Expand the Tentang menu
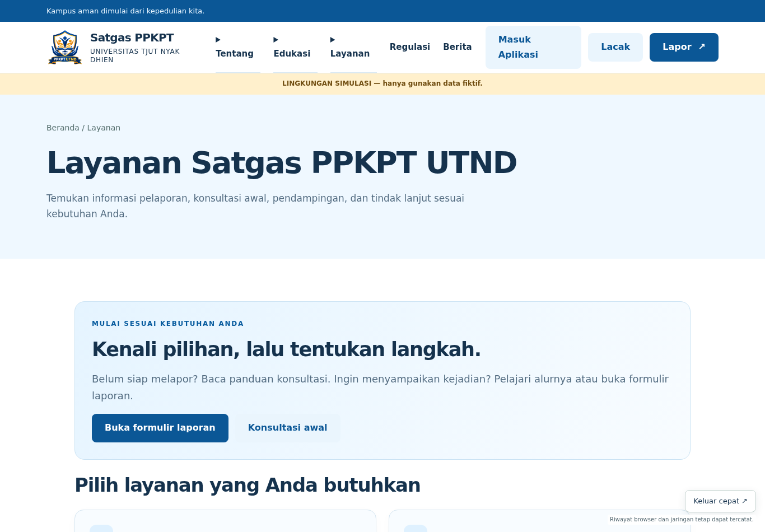 (238, 47)
